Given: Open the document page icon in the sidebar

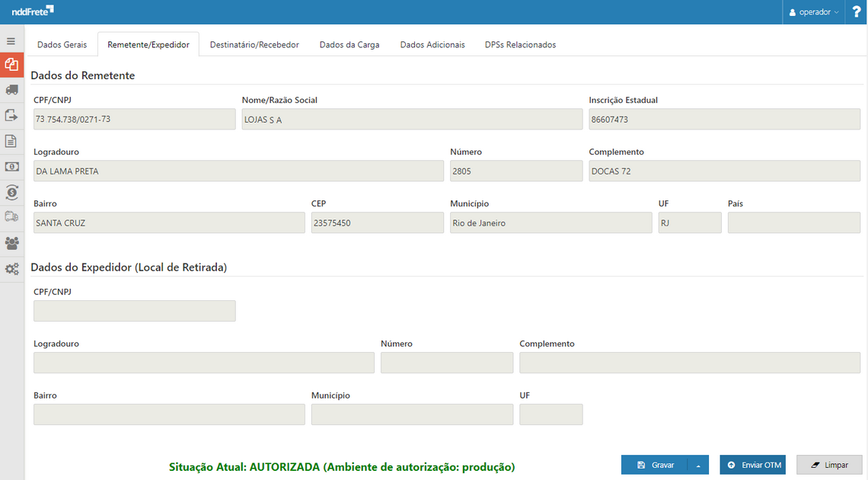Looking at the screenshot, I should click(11, 141).
